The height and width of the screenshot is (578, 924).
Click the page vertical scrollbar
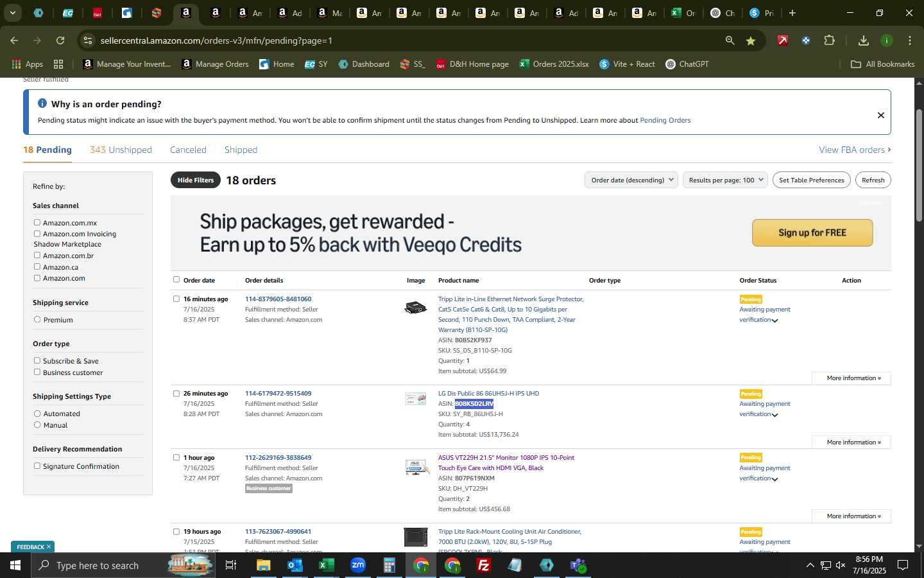(918, 166)
